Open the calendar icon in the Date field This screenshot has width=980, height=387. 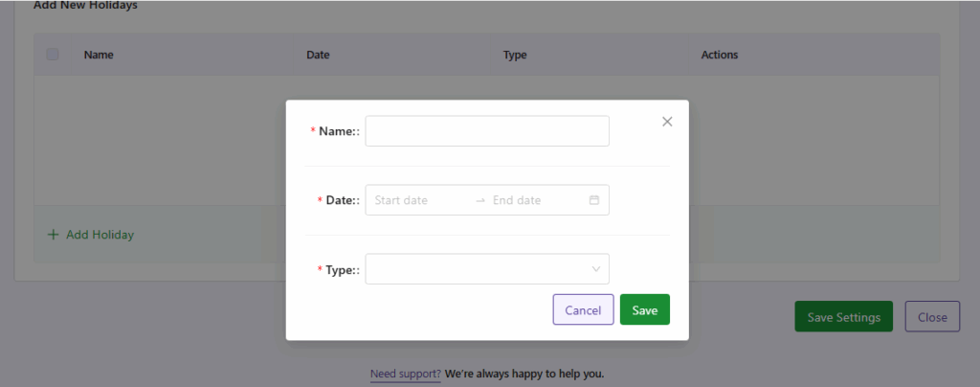pos(593,200)
